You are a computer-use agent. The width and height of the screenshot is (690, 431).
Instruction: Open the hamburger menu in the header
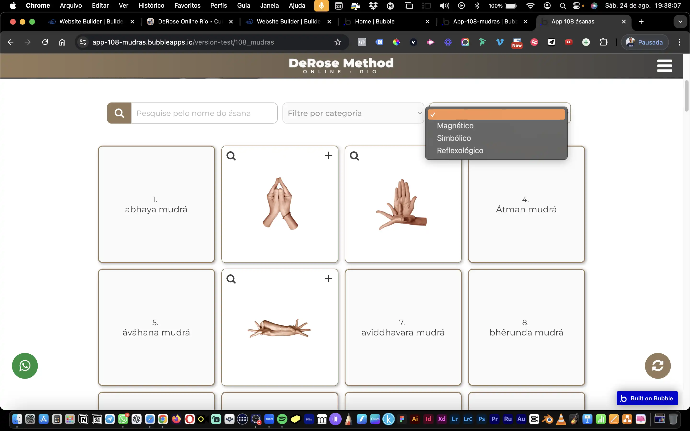pos(664,66)
